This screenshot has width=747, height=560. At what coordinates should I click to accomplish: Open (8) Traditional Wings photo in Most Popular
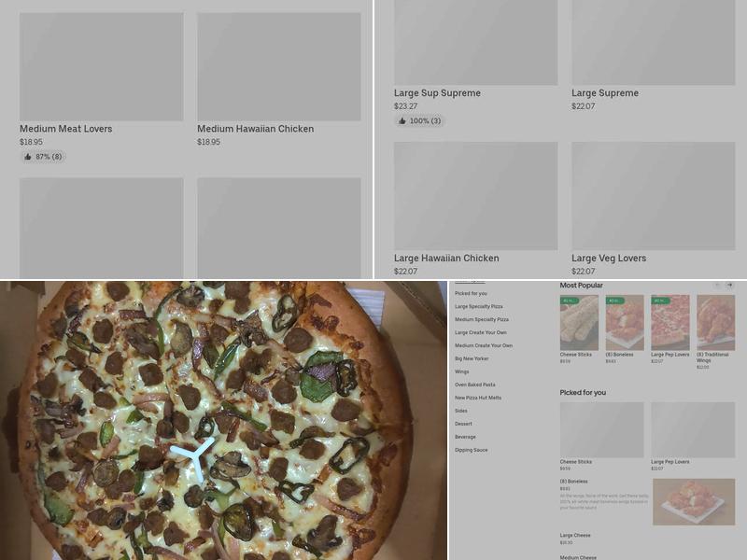coord(716,322)
